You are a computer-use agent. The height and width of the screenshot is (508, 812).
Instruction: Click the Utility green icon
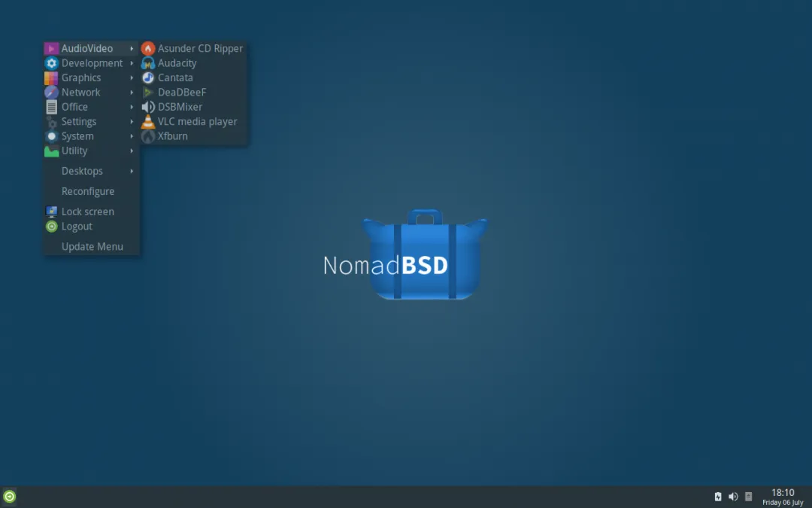[x=51, y=151]
